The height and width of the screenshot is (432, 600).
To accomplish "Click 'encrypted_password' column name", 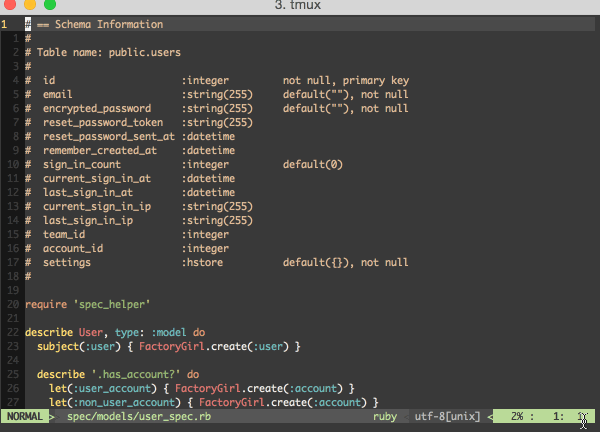I will pos(97,109).
